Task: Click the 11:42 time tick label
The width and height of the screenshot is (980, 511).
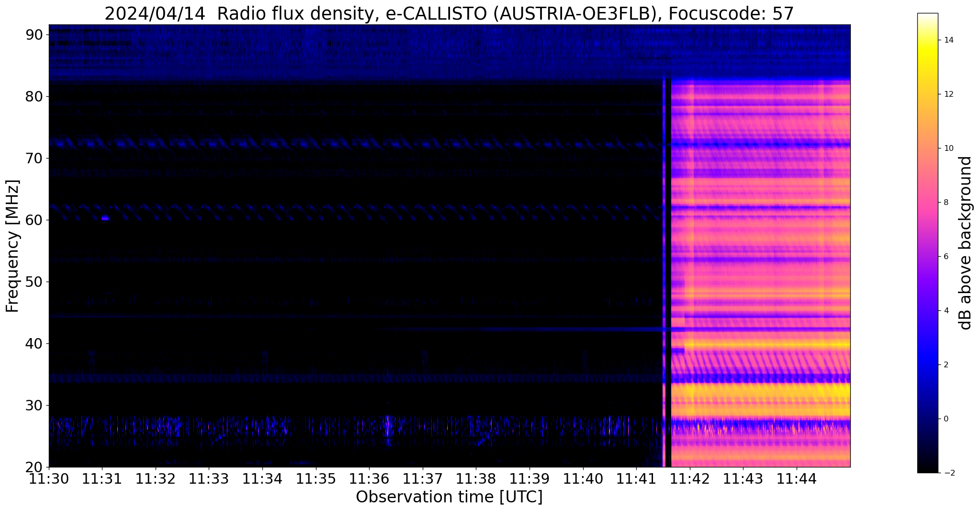Action: pyautogui.click(x=690, y=479)
